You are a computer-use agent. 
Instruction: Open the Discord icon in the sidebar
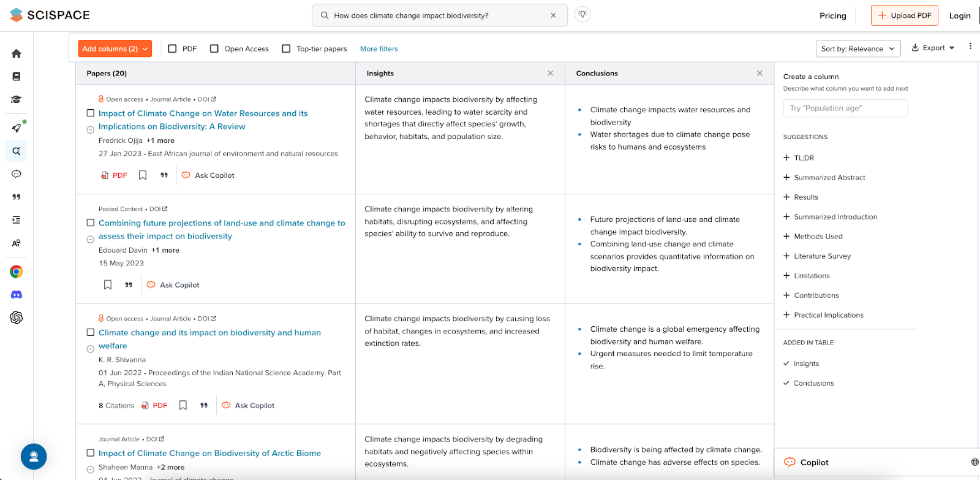[x=17, y=295]
